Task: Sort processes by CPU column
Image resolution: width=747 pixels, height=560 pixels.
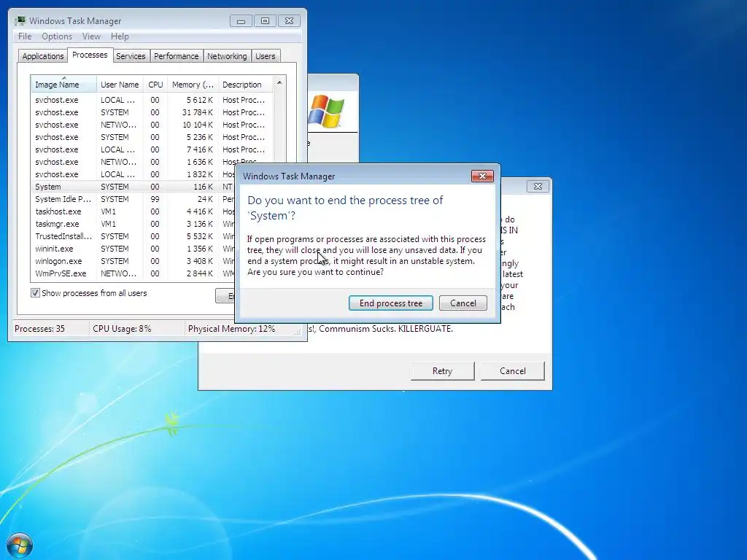Action: point(155,85)
